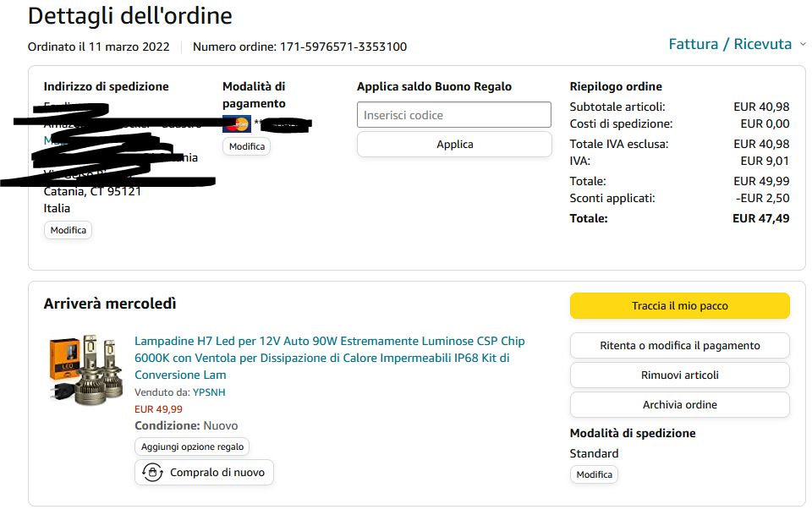Click the Rimuovi articoli button
The width and height of the screenshot is (812, 515).
click(x=679, y=375)
